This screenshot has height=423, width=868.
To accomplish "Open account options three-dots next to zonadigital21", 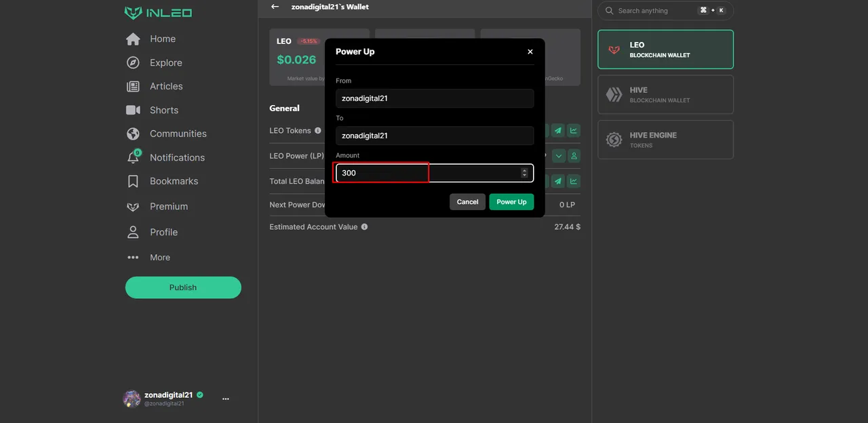I will coord(226,399).
